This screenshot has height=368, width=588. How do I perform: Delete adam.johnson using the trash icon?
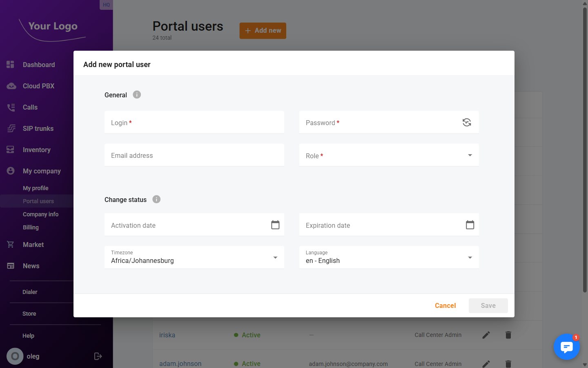508,364
